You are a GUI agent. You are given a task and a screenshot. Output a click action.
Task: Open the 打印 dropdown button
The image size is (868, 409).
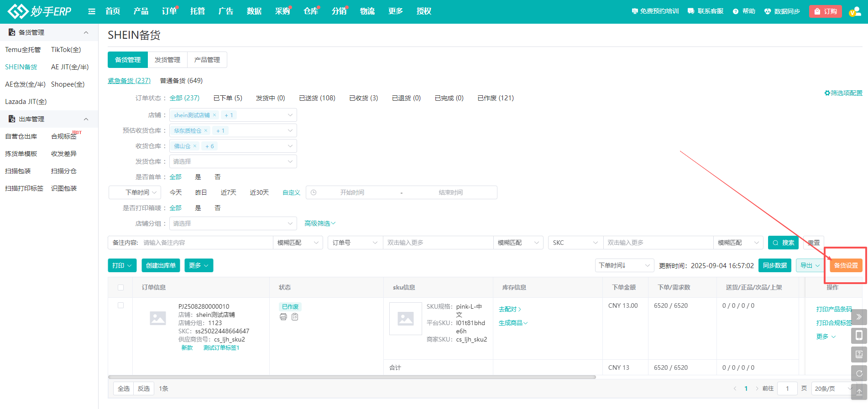click(122, 265)
